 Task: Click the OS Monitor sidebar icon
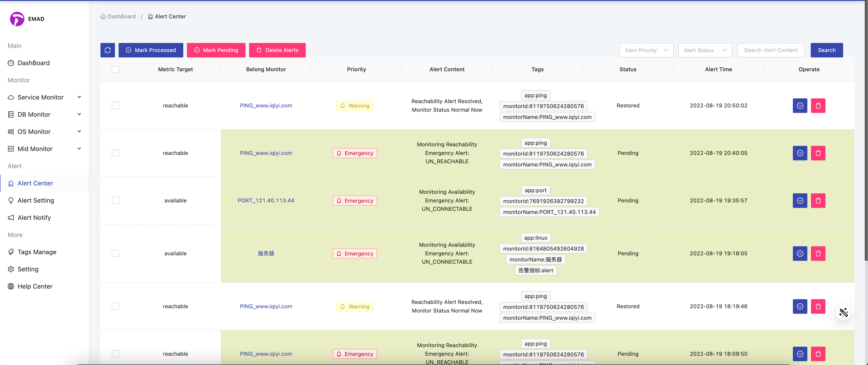[11, 132]
